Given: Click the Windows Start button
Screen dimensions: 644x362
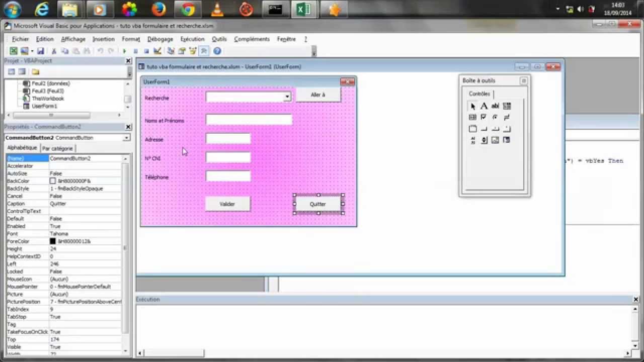Looking at the screenshot, I should pyautogui.click(x=12, y=9).
